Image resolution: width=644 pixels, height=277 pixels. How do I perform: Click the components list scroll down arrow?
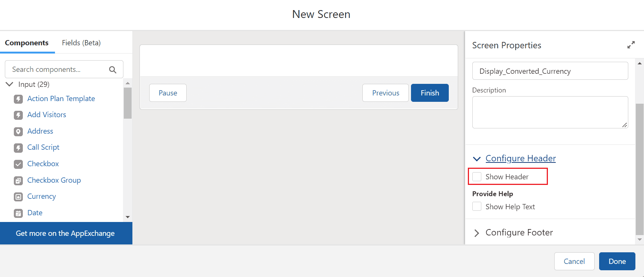point(128,217)
